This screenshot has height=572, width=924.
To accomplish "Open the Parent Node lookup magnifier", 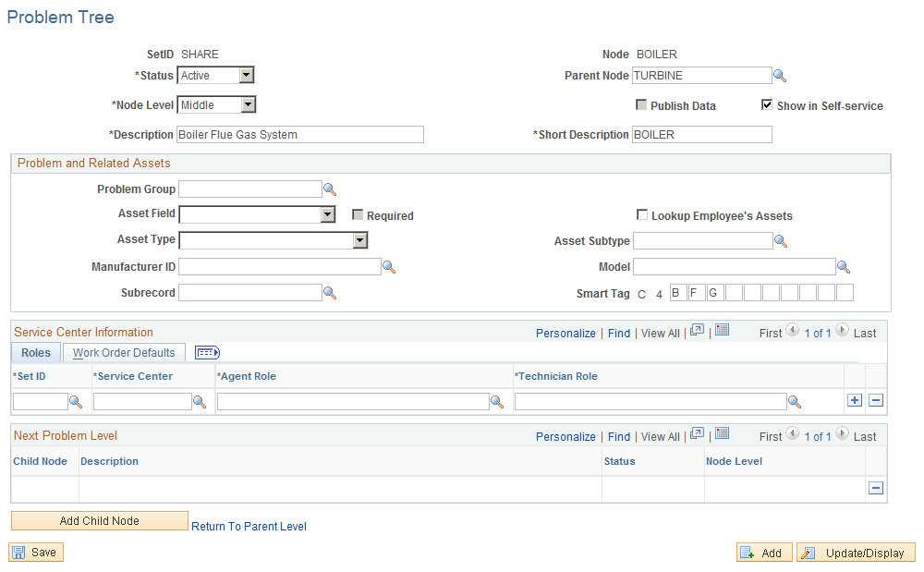I will (x=780, y=76).
